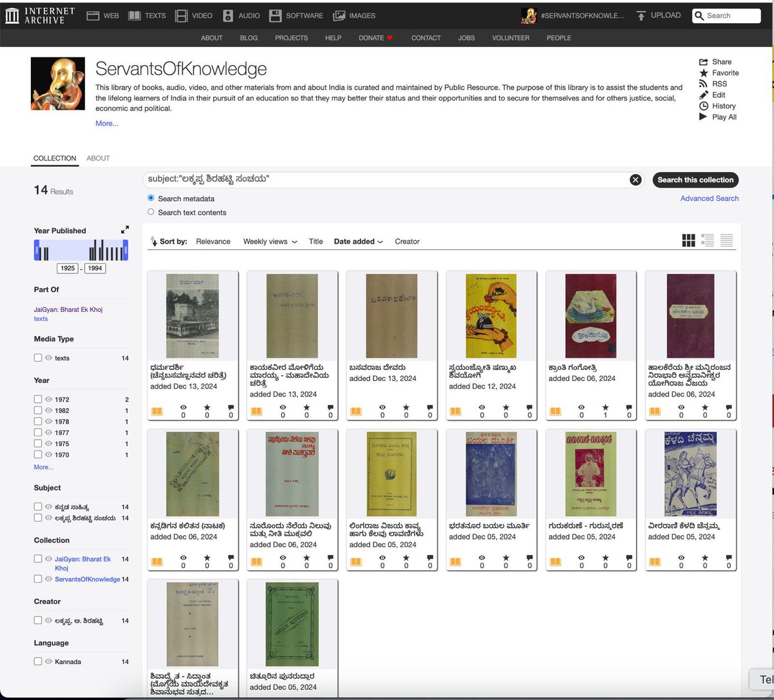This screenshot has height=700, width=774.
Task: Click the 1994 end year field
Action: (95, 268)
